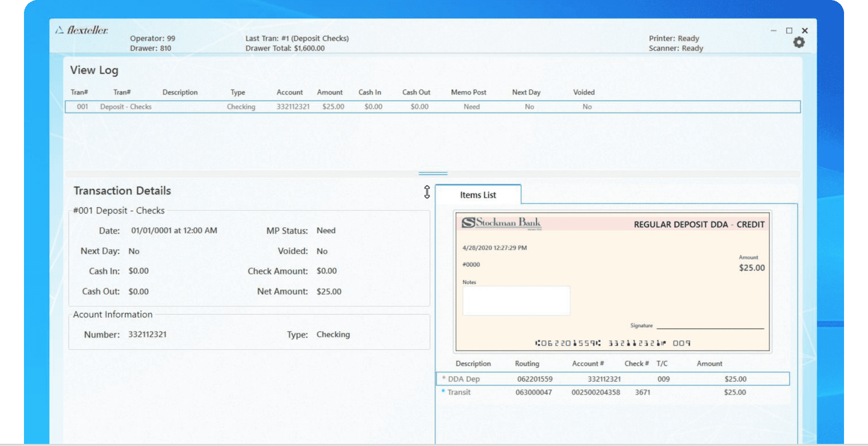
Task: Click the MP Status Need value
Action: [326, 230]
